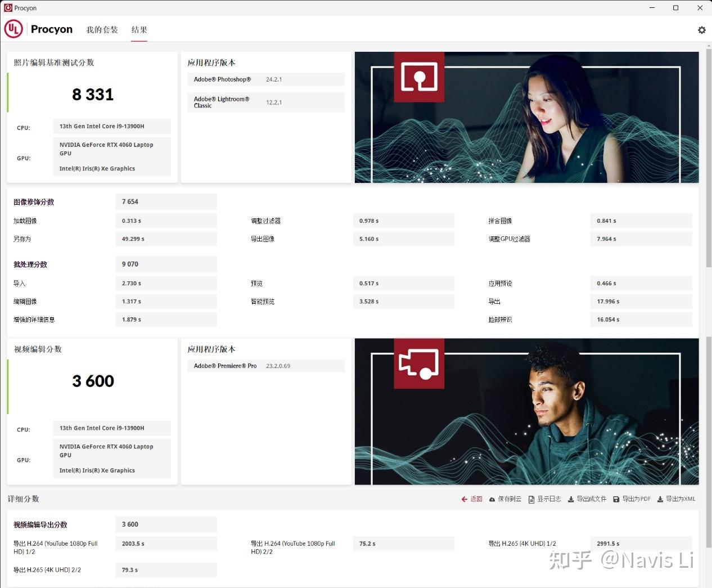The width and height of the screenshot is (712, 588).
Task: Click the PDF export icon
Action: click(x=616, y=499)
